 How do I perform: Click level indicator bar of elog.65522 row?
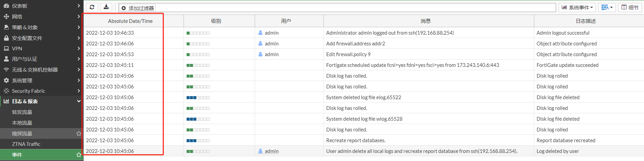pyautogui.click(x=198, y=97)
